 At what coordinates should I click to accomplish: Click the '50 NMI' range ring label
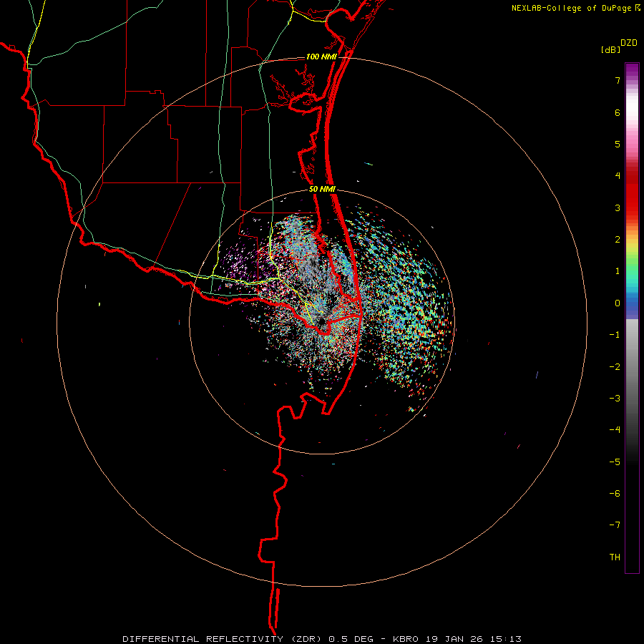322,190
